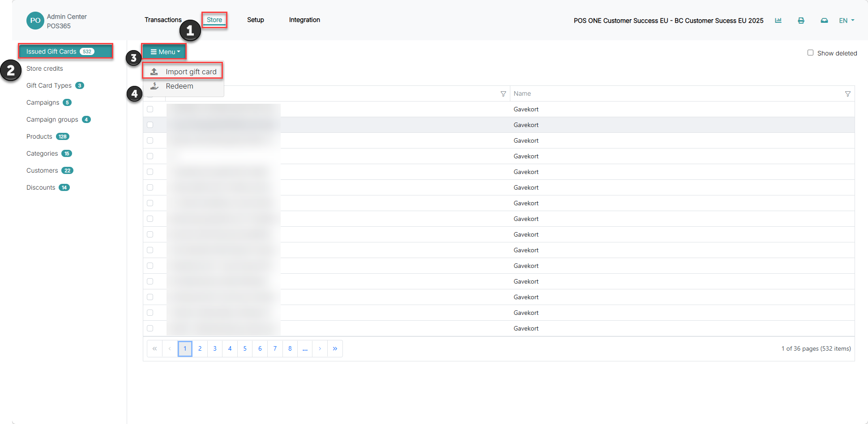This screenshot has width=868, height=424.
Task: Switch to the Store tab
Action: (214, 20)
